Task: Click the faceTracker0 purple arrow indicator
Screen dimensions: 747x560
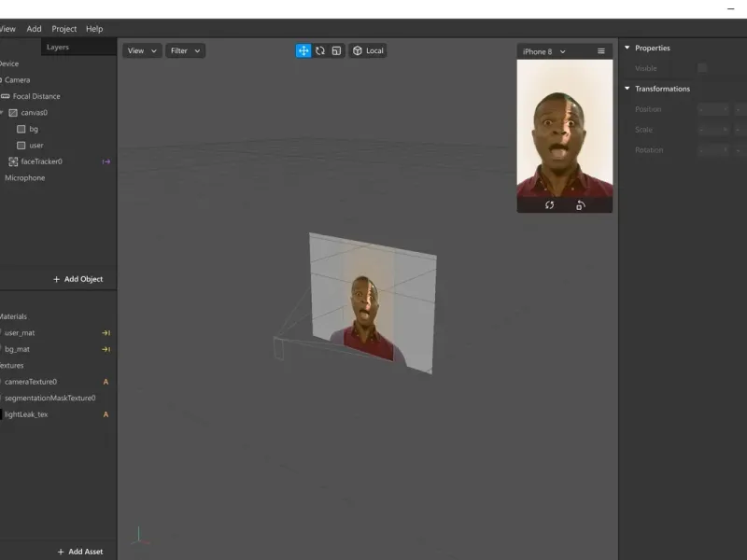Action: pyautogui.click(x=106, y=161)
